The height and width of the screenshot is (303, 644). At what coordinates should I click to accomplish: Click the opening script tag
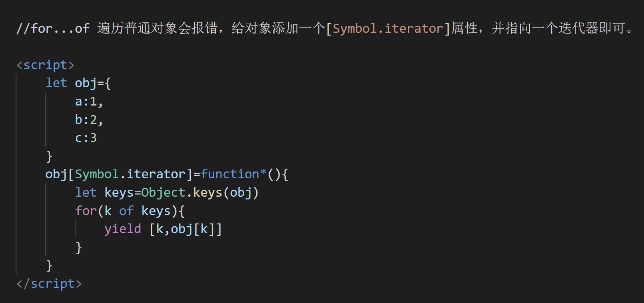point(45,65)
